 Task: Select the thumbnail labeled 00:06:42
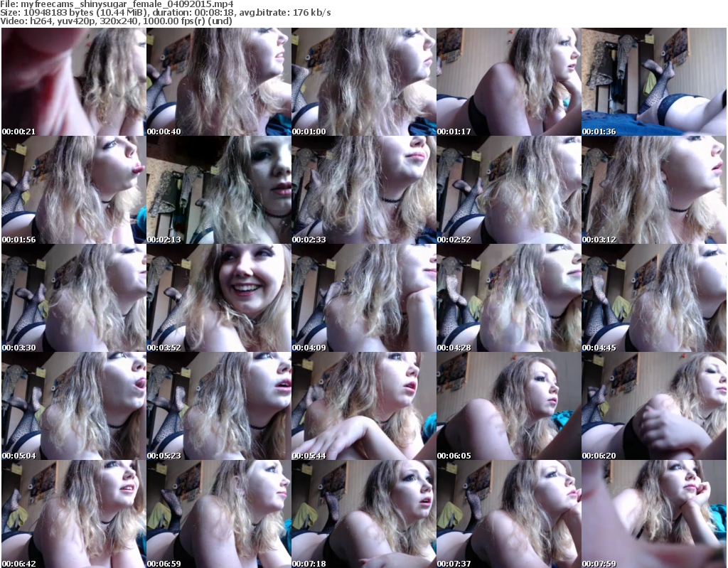point(74,514)
